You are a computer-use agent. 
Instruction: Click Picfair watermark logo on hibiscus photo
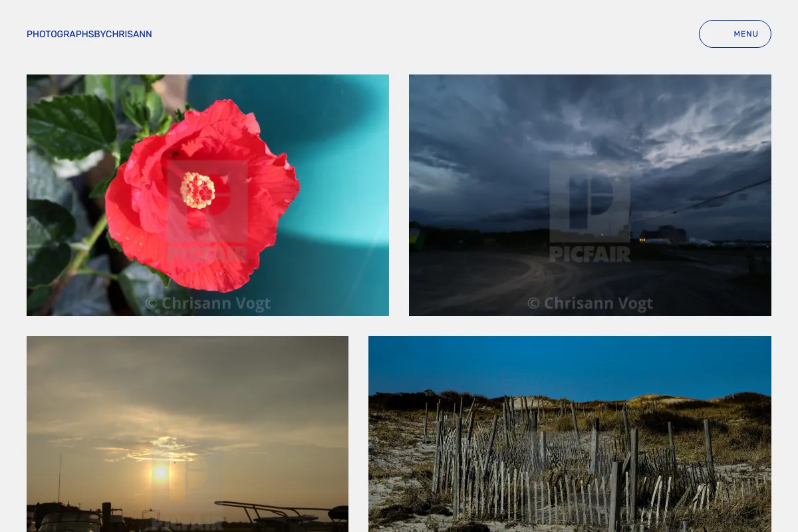point(207,210)
